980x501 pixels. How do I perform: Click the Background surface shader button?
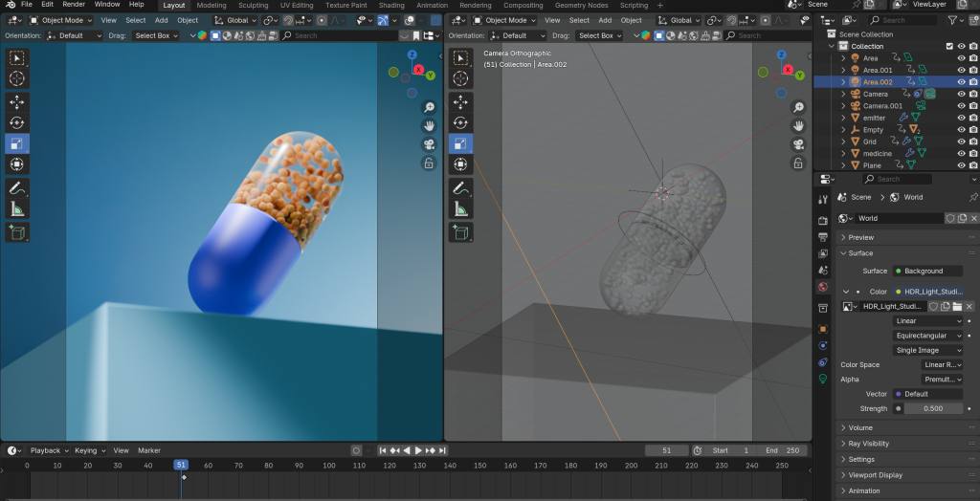[x=927, y=271]
